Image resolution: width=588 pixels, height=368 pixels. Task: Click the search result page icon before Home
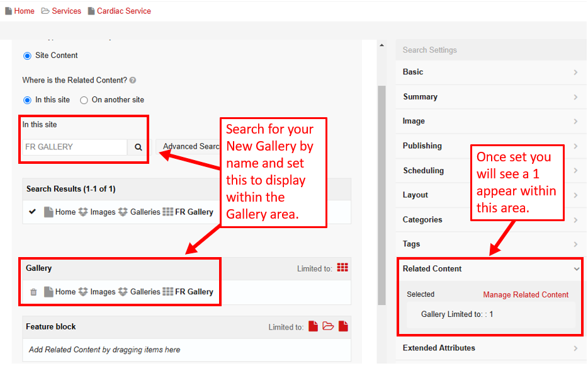48,212
